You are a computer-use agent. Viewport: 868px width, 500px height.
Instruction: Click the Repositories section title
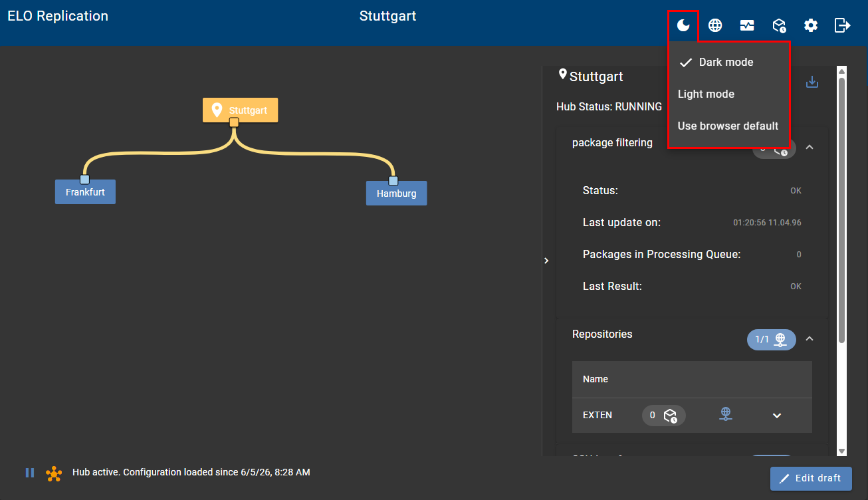point(602,334)
